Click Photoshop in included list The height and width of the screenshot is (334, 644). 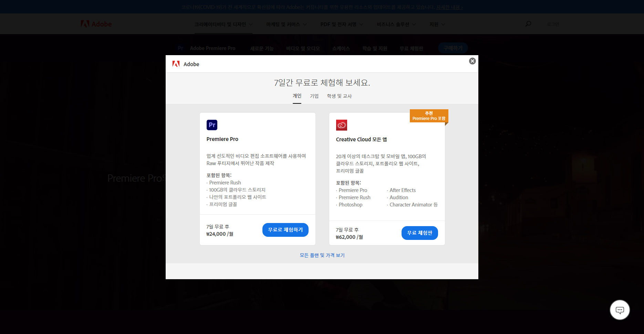pyautogui.click(x=350, y=205)
